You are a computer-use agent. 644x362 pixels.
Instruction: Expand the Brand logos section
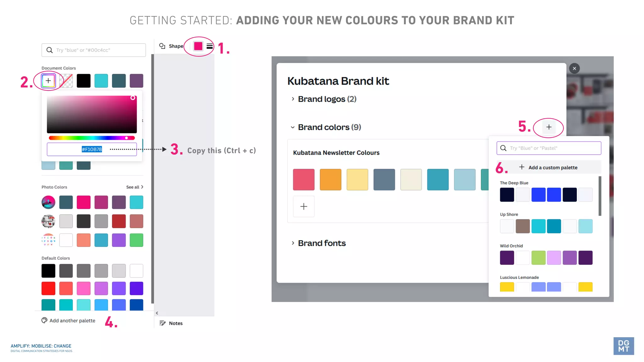point(293,99)
